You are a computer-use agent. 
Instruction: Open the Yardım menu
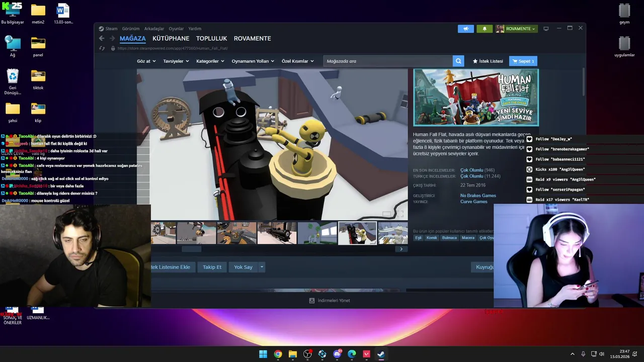(195, 29)
